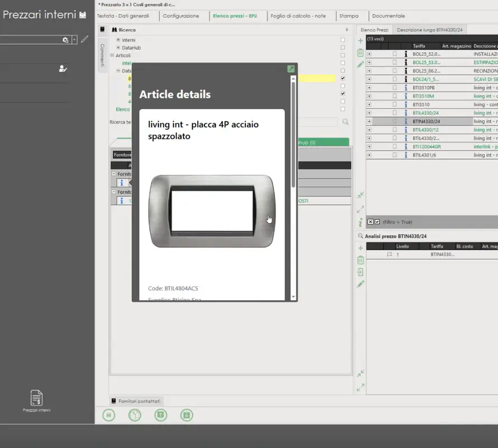The width and height of the screenshot is (498, 448).
Task: Toggle the checkbox on the Interni tree row
Action: coord(343,40)
